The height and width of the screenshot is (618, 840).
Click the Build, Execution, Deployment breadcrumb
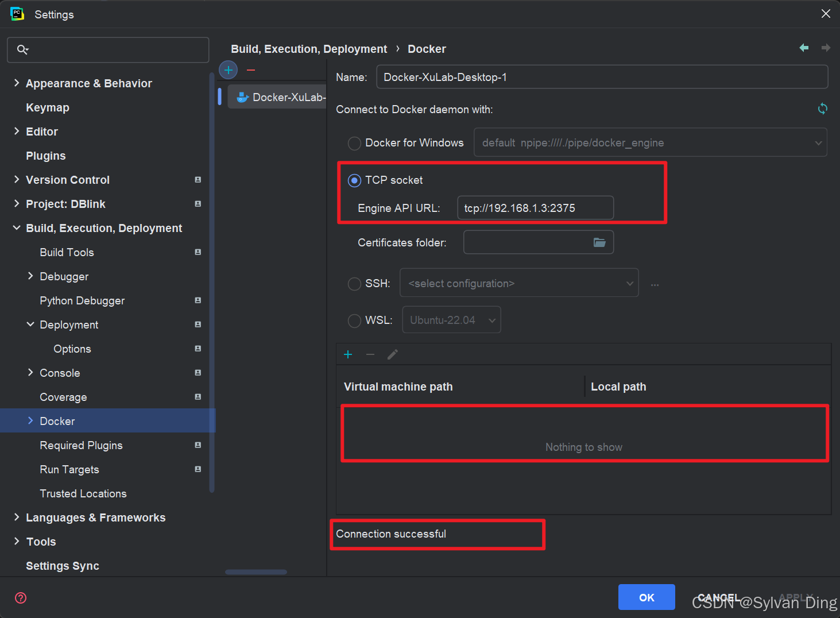pyautogui.click(x=309, y=49)
